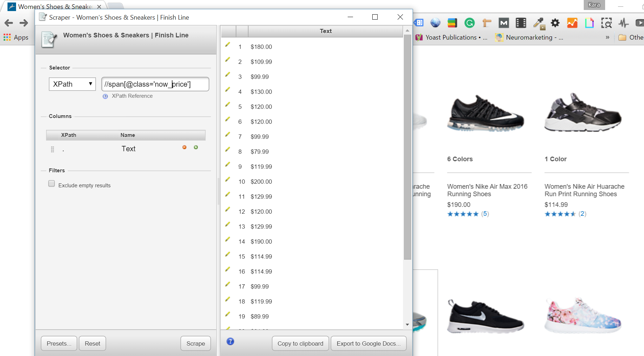Go back using Chrome's back arrow
644x356 pixels.
coord(9,23)
